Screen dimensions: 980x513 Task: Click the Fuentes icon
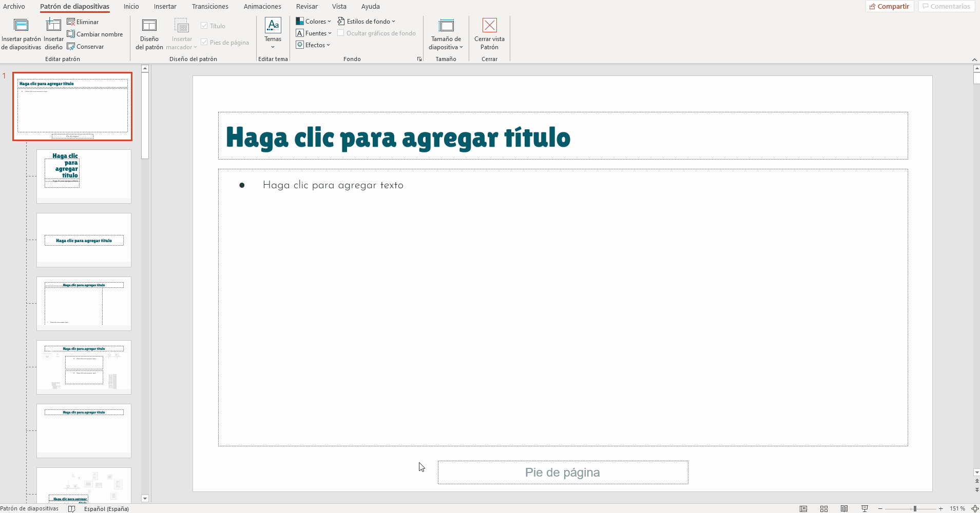click(300, 33)
